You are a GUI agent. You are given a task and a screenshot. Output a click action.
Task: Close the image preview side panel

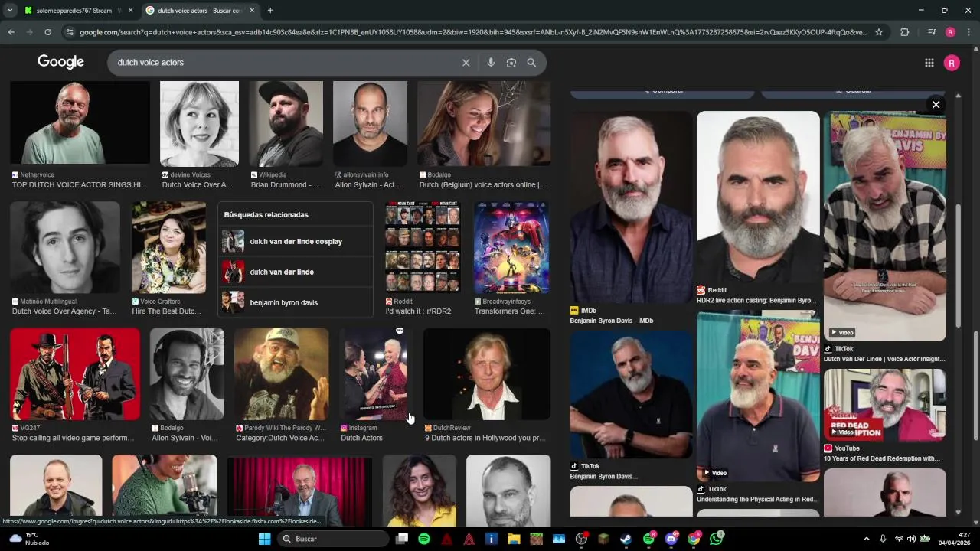936,105
